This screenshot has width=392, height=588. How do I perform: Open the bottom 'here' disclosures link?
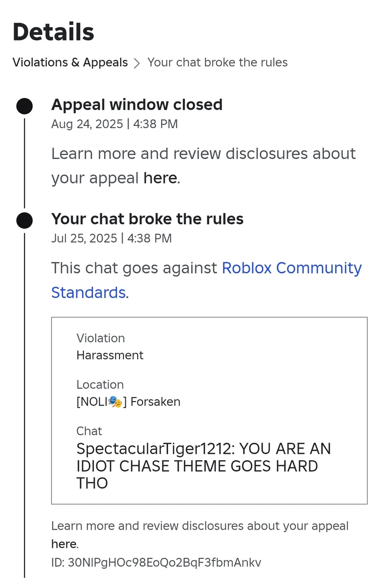point(64,544)
